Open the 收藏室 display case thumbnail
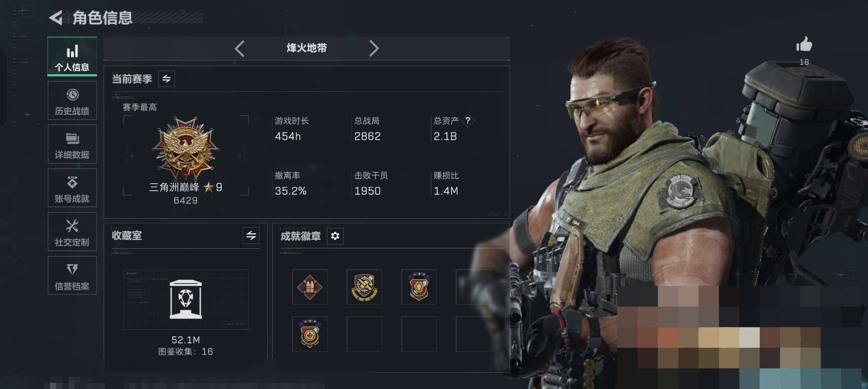The width and height of the screenshot is (868, 389). coord(186,299)
